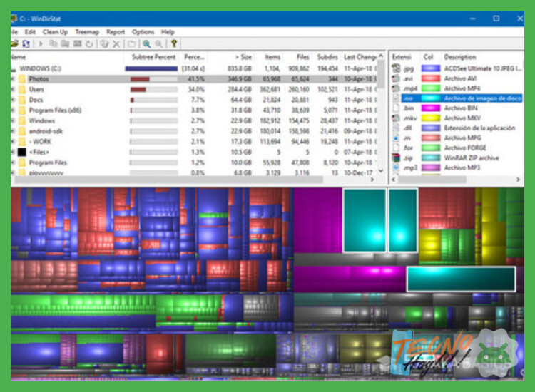Screen dimensions: 535x392
Task: Expand the android-sdk folder node
Action: pyautogui.click(x=13, y=131)
